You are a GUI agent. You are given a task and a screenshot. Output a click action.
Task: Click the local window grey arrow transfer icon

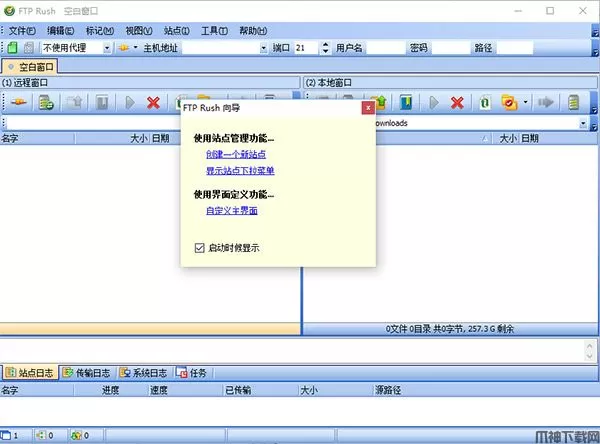(546, 102)
